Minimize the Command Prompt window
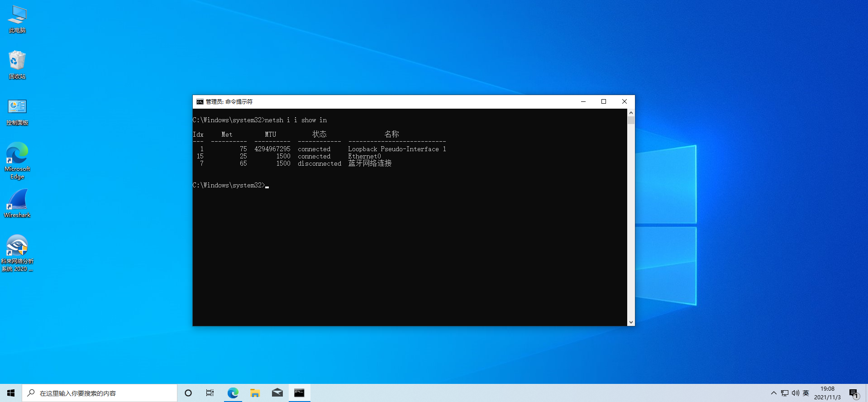 (583, 102)
